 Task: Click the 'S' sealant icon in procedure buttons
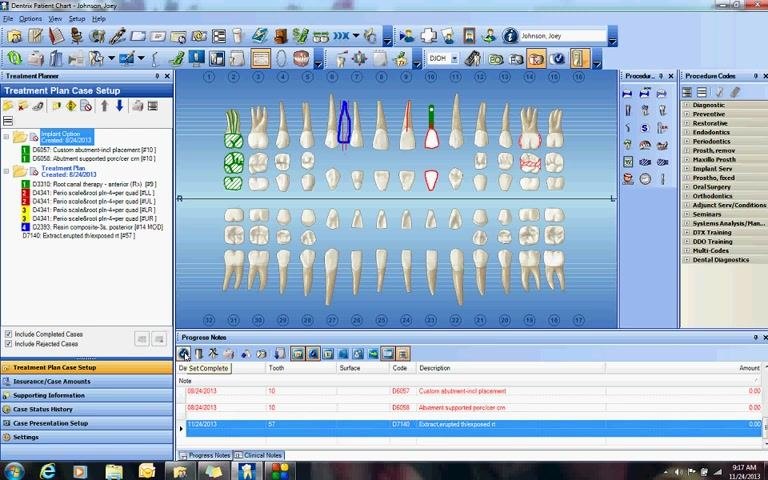tap(645, 128)
